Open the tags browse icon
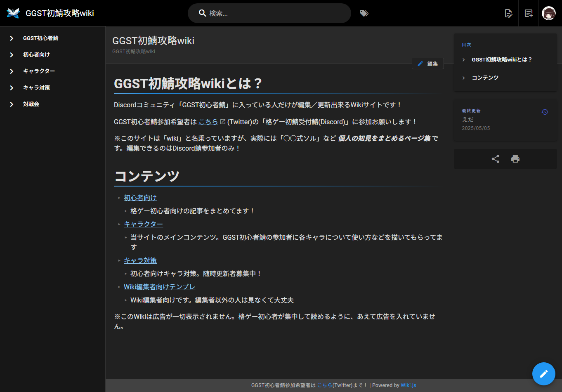Screen dimensions: 562x392 (364, 13)
